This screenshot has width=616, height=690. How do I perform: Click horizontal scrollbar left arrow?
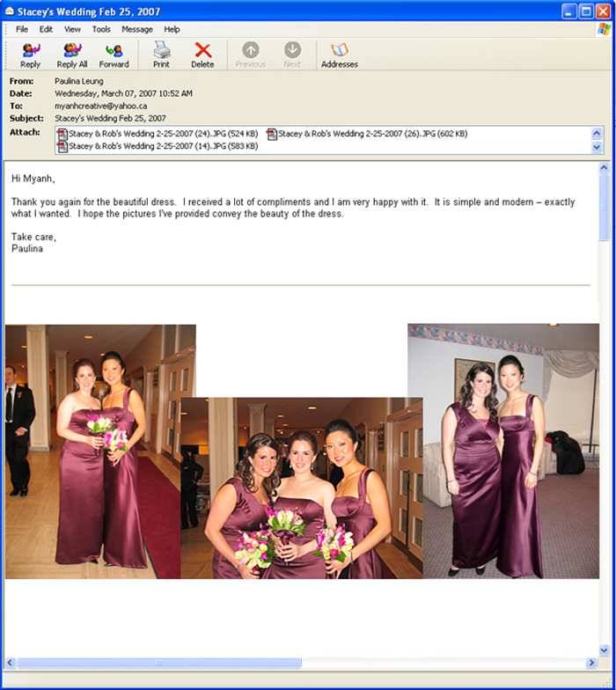(11, 662)
